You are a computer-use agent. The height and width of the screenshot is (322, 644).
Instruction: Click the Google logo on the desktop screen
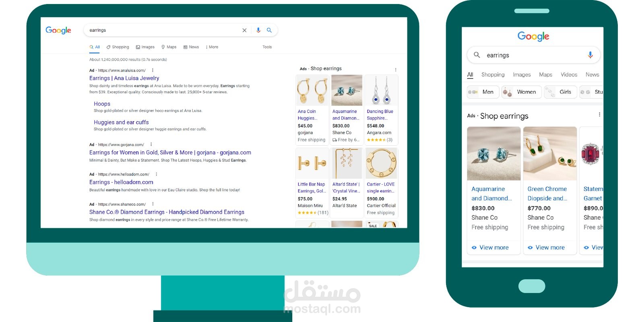point(58,30)
